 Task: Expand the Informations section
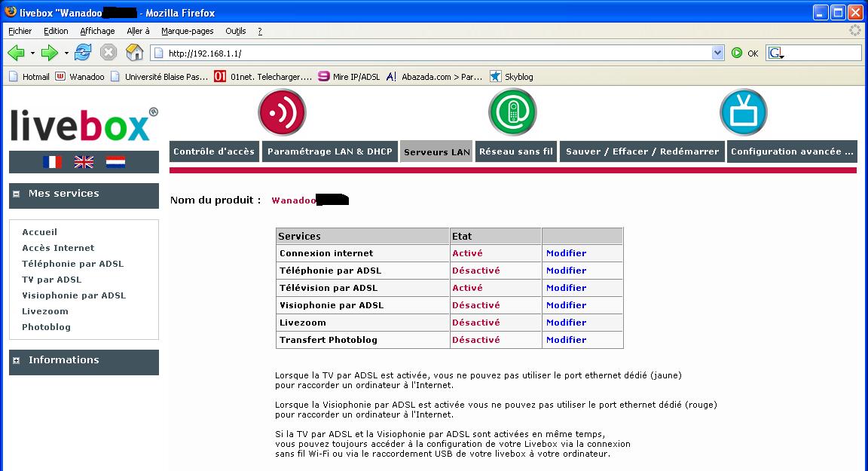click(x=16, y=360)
